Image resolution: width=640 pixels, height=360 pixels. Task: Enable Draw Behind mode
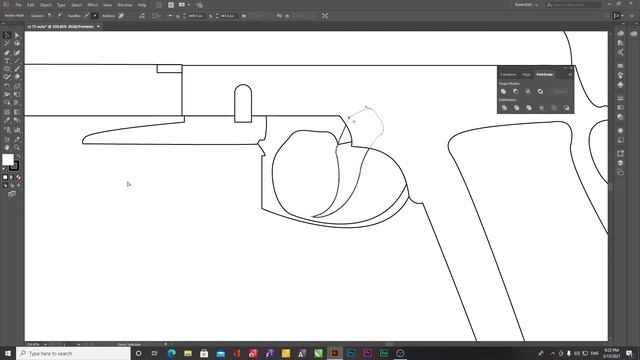(12, 185)
